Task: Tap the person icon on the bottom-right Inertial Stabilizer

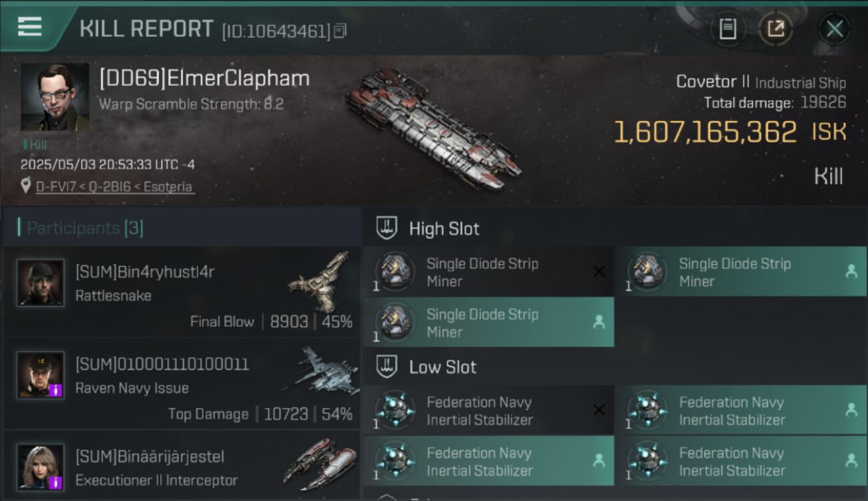Action: pos(851,461)
